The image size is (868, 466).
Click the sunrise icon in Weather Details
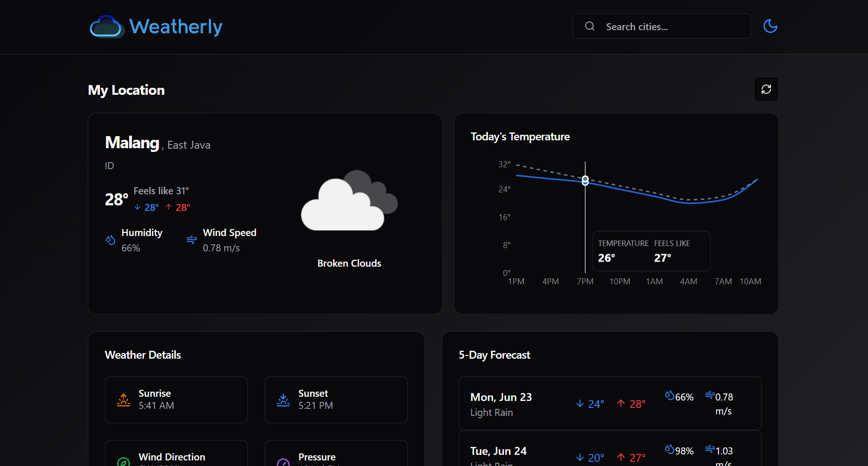tap(123, 400)
